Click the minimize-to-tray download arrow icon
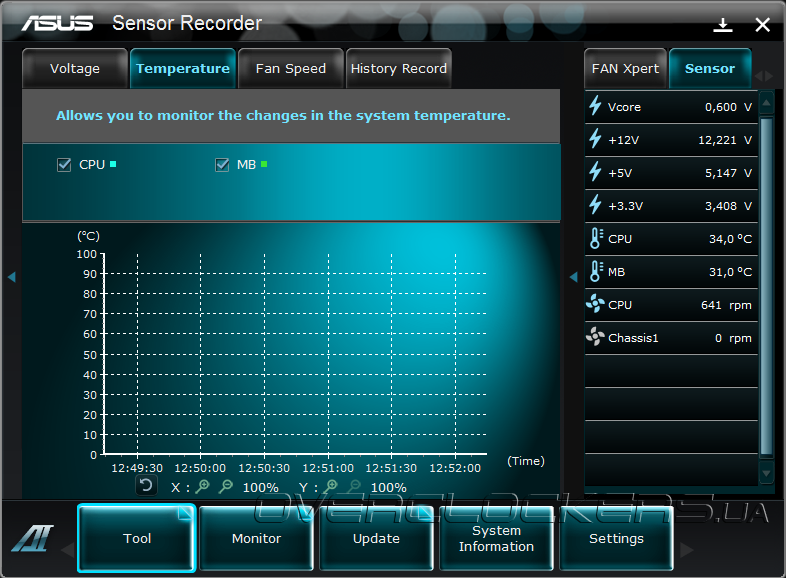This screenshot has height=578, width=786. (x=722, y=25)
